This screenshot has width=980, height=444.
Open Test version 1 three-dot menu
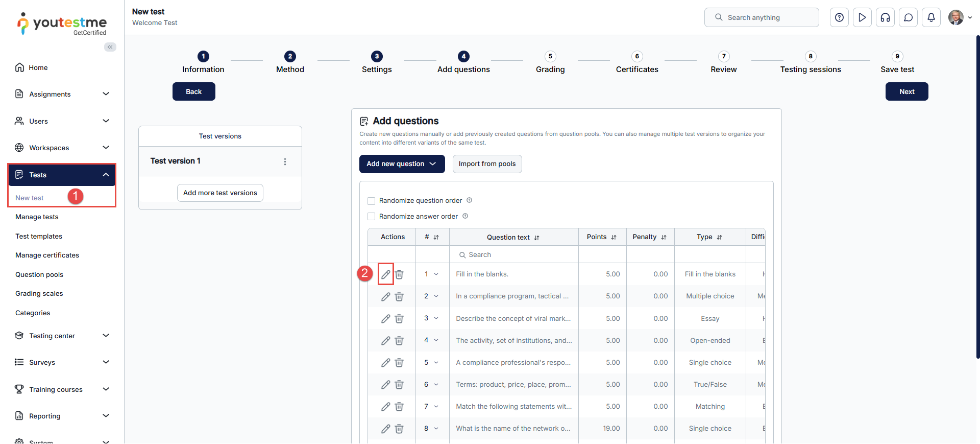click(x=285, y=161)
